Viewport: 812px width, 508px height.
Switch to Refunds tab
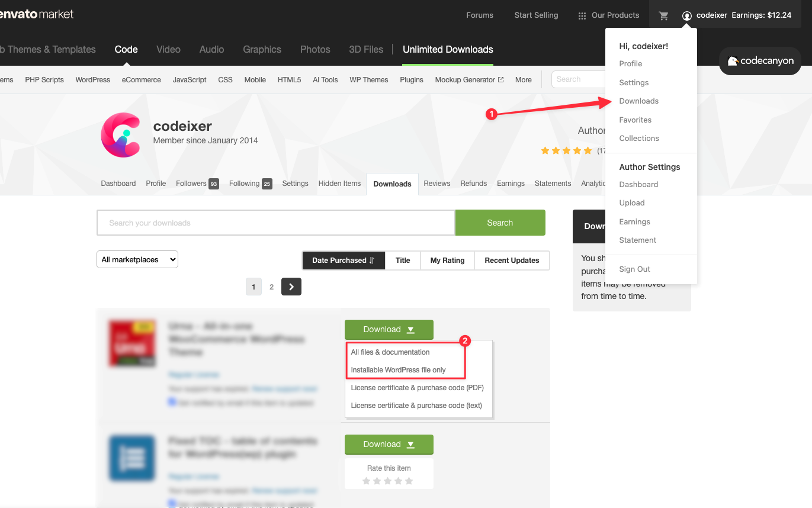(474, 184)
